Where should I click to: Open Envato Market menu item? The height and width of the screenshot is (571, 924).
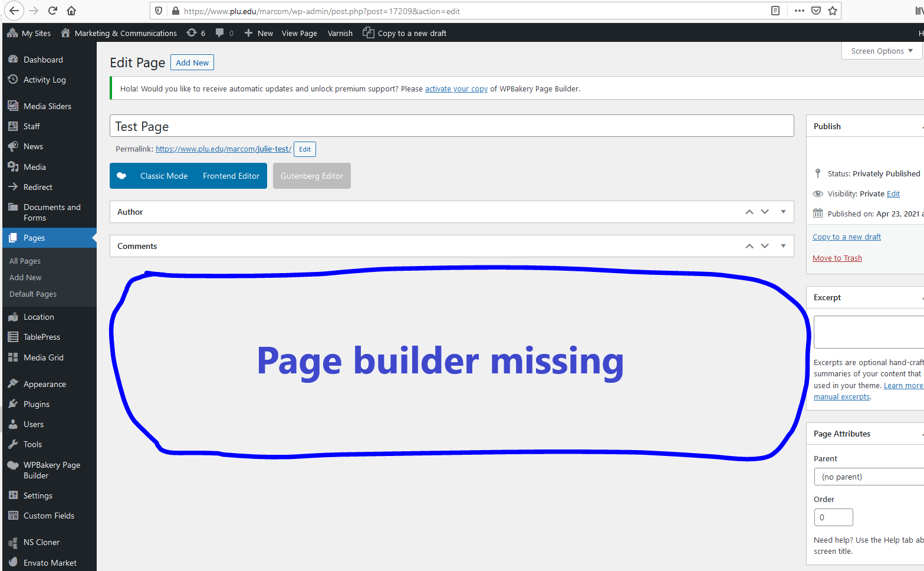coord(50,563)
